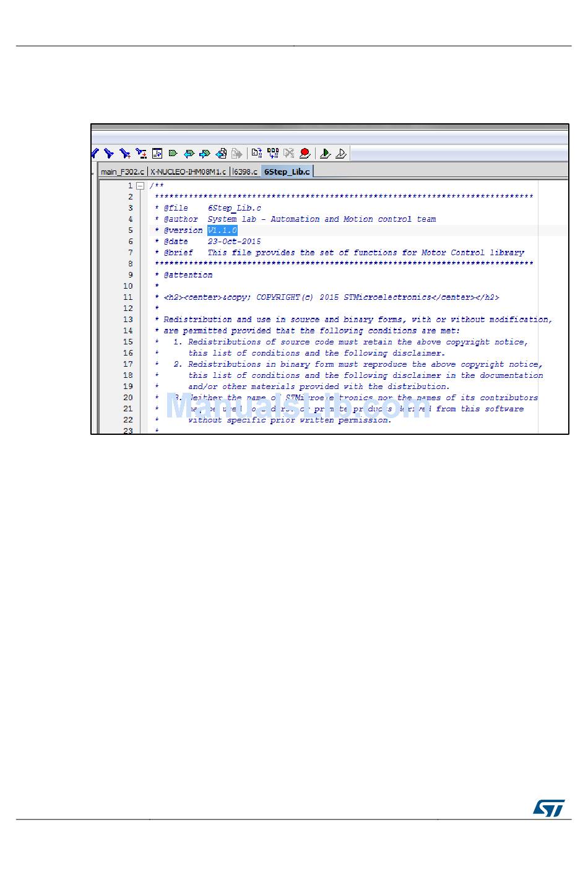
Task: Click the grayed Navigate Forward icon
Action: (x=236, y=153)
